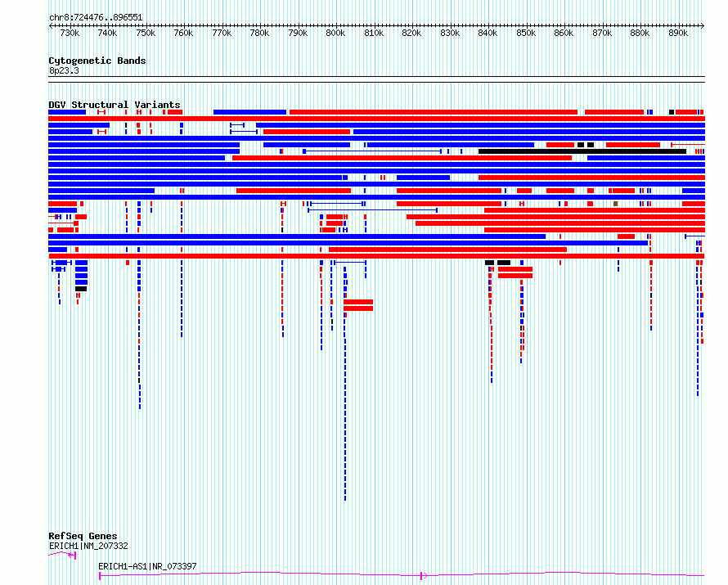Click the small brown variant marker near 870k
Image resolution: width=728 pixels, height=585 pixels.
pyautogui.click(x=616, y=204)
